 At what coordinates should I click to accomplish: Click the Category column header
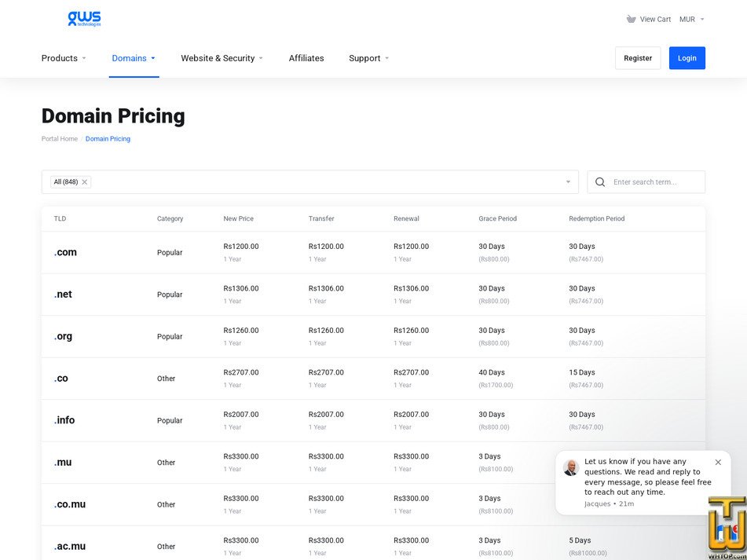[170, 218]
